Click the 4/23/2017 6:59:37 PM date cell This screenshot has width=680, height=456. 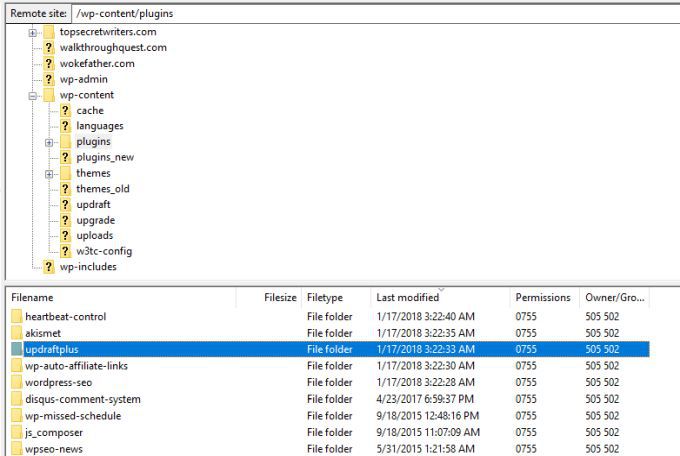(425, 399)
